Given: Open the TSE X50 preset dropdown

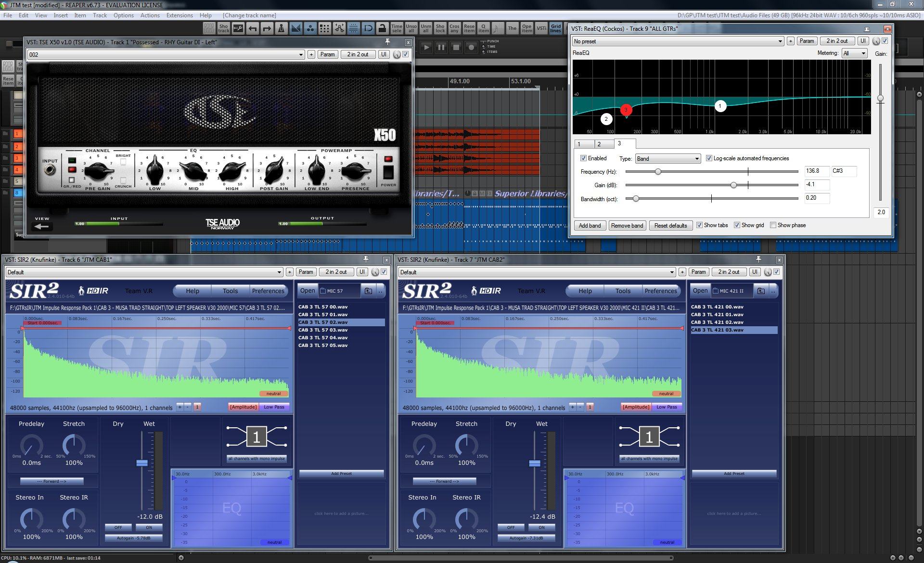Looking at the screenshot, I should tap(166, 55).
